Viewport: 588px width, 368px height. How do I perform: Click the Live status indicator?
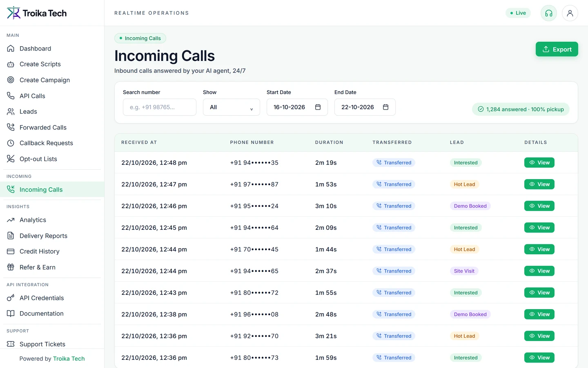(518, 13)
